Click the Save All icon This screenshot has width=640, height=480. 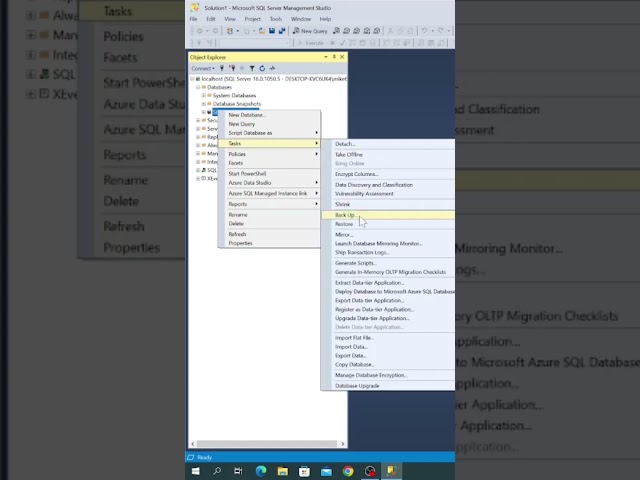[282, 31]
